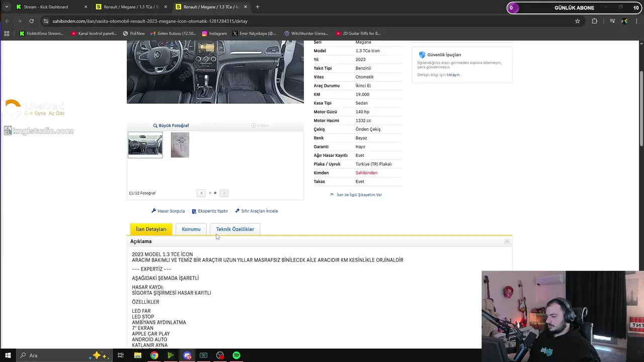The width and height of the screenshot is (644, 362).
Task: Go to previous photo page arrow
Action: pyautogui.click(x=201, y=193)
